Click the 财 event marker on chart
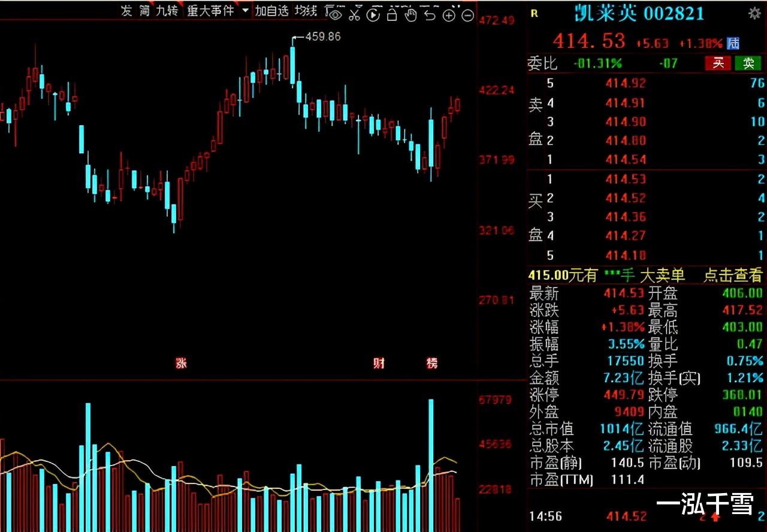The width and height of the screenshot is (767, 532). (379, 363)
